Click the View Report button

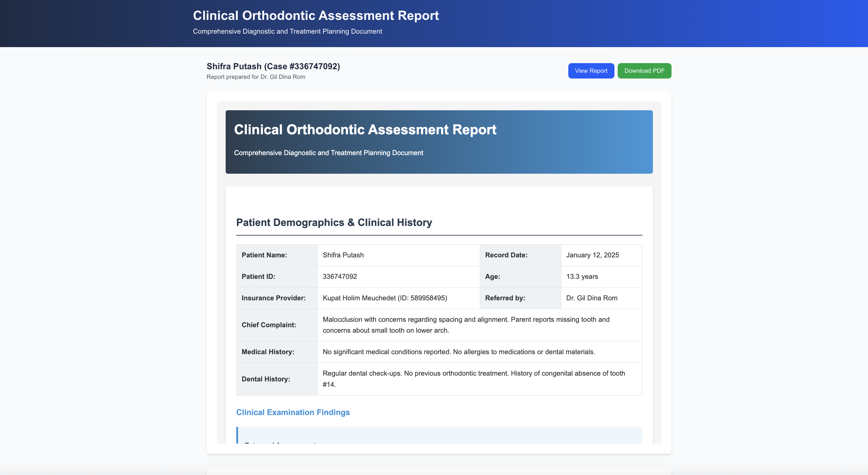click(x=591, y=71)
